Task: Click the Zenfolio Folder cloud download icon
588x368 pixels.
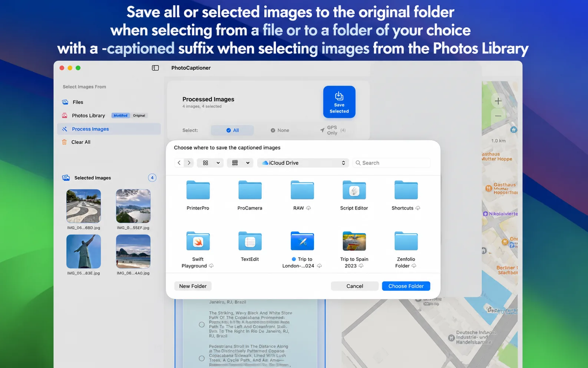Action: pyautogui.click(x=414, y=266)
